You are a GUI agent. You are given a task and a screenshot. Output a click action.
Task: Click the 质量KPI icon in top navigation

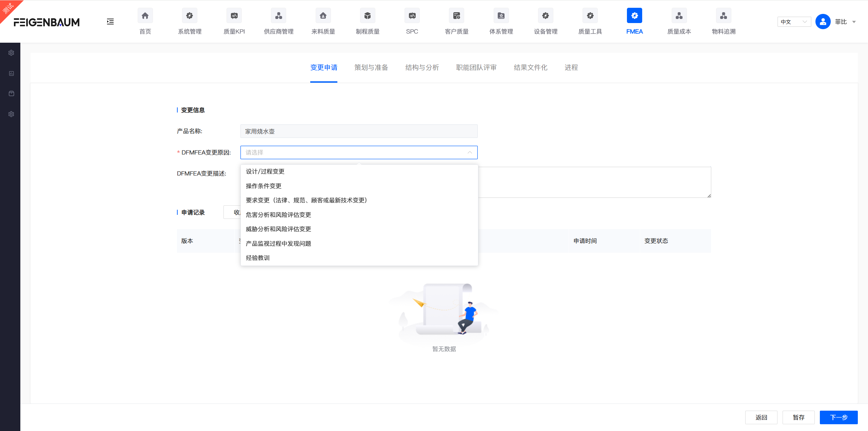(x=234, y=15)
